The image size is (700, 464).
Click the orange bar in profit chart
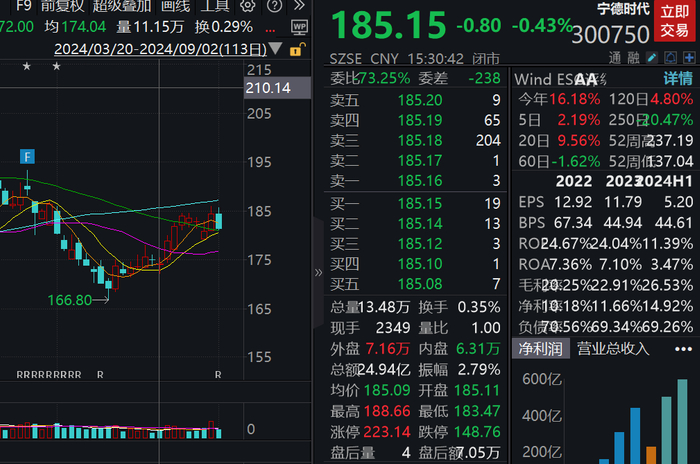tap(651, 455)
